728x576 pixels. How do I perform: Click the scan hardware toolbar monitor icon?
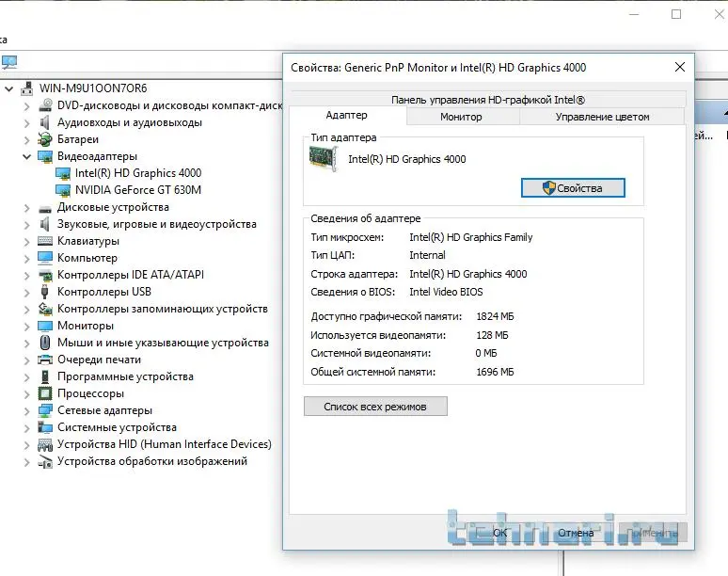coord(9,62)
